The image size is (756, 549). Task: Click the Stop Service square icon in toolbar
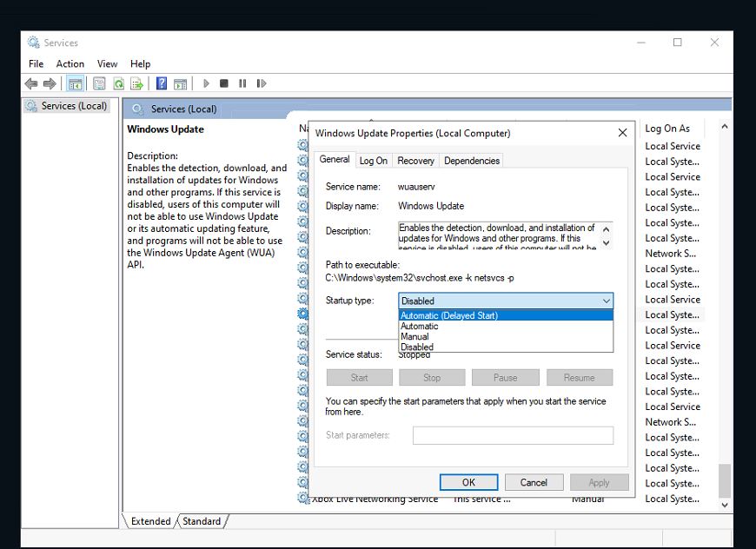pos(223,83)
